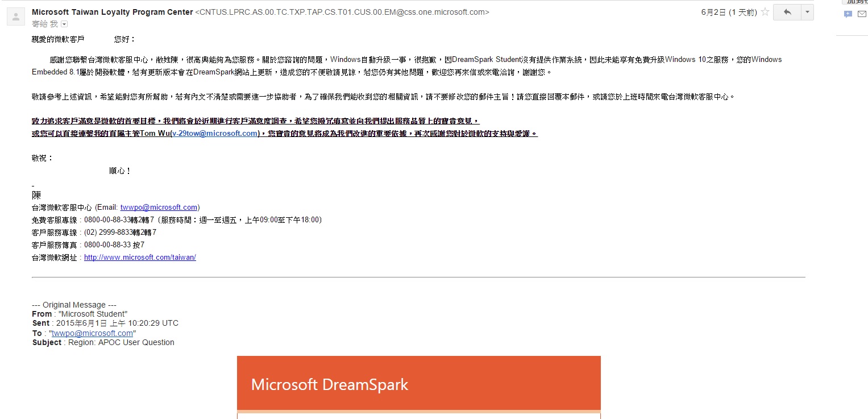Click the envelope icon at the right edge
868x419 pixels.
coord(862,14)
